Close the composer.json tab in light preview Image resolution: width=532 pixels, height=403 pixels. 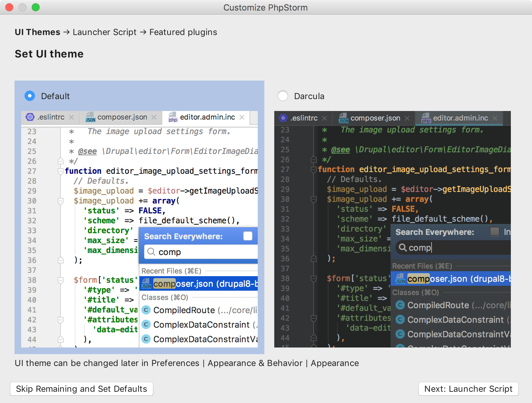coord(154,117)
